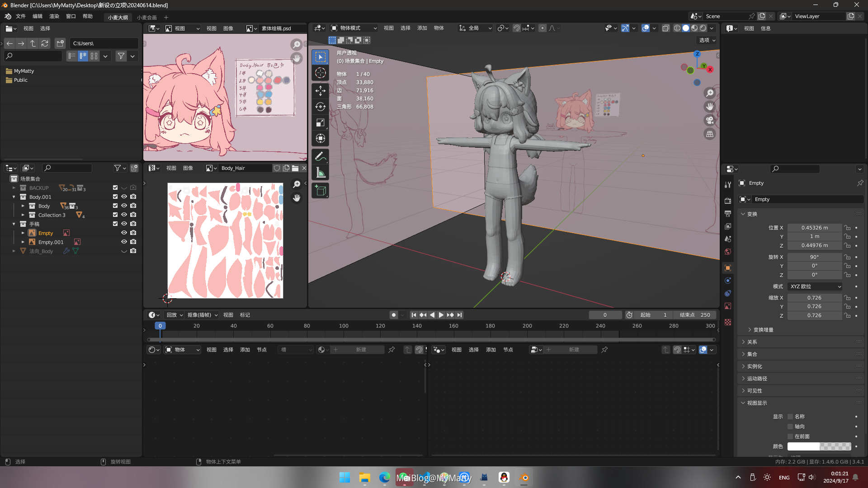Screen dimensions: 868x488
Task: Open the Tool properties tab
Action: click(728, 185)
